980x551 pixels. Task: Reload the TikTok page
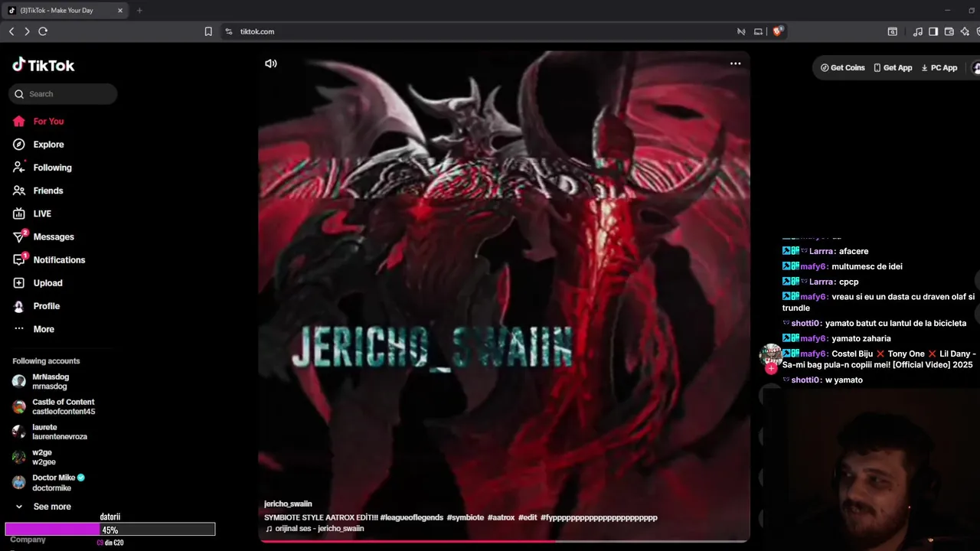point(43,31)
